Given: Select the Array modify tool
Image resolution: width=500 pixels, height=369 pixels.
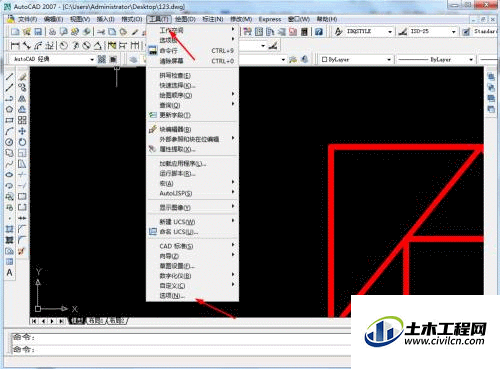Looking at the screenshot, I should (x=22, y=120).
